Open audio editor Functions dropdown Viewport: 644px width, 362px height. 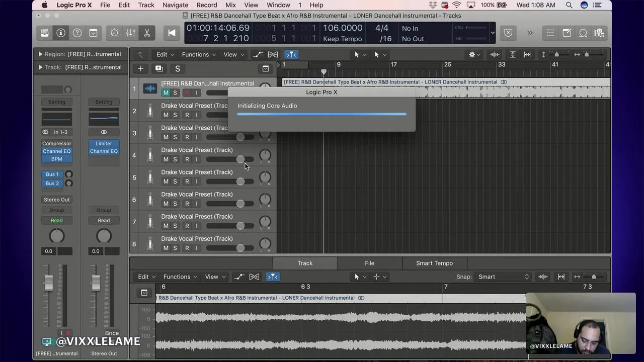180,277
